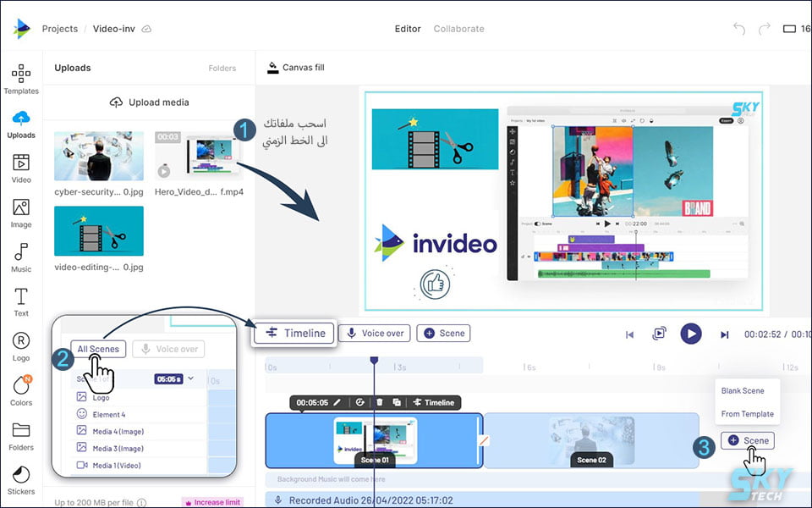Select the Uploads cloud icon in sidebar
The height and width of the screenshot is (508, 812).
(20, 119)
